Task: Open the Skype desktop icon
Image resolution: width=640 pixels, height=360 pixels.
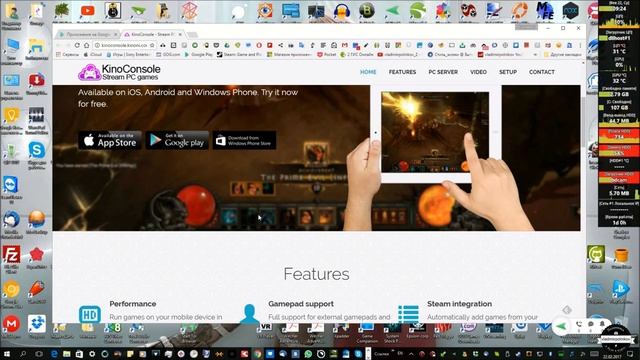Action: pos(36,150)
